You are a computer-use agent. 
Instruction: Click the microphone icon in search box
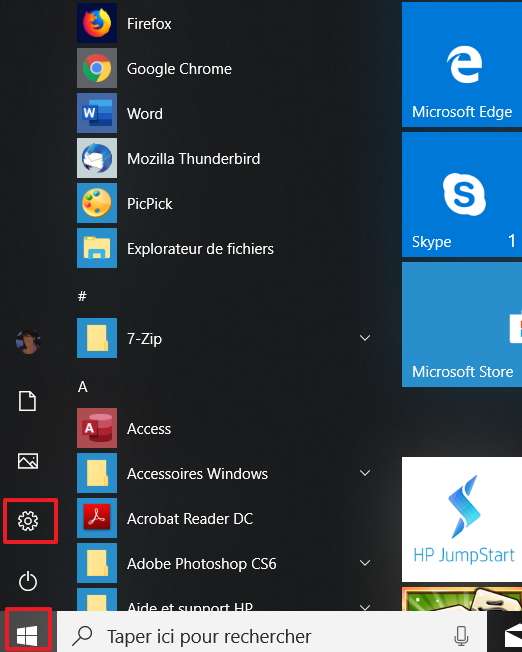(x=461, y=636)
